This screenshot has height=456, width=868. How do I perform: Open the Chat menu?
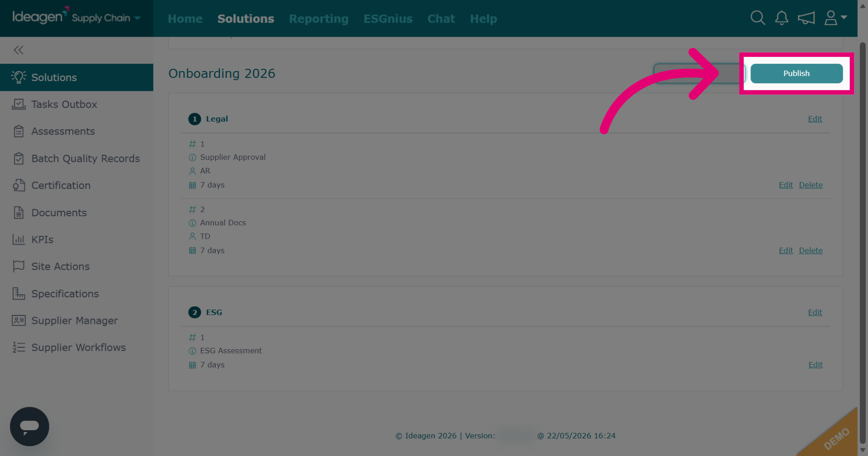(x=441, y=19)
